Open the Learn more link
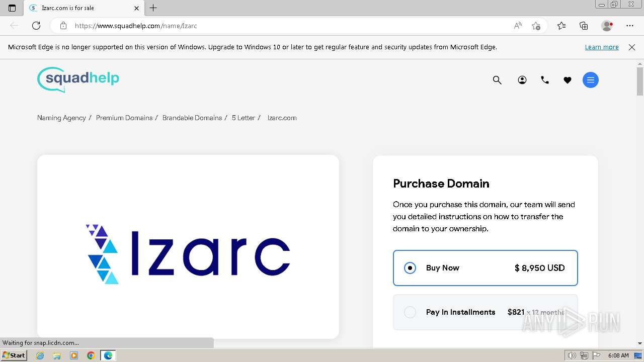Image resolution: width=644 pixels, height=362 pixels. click(x=602, y=47)
